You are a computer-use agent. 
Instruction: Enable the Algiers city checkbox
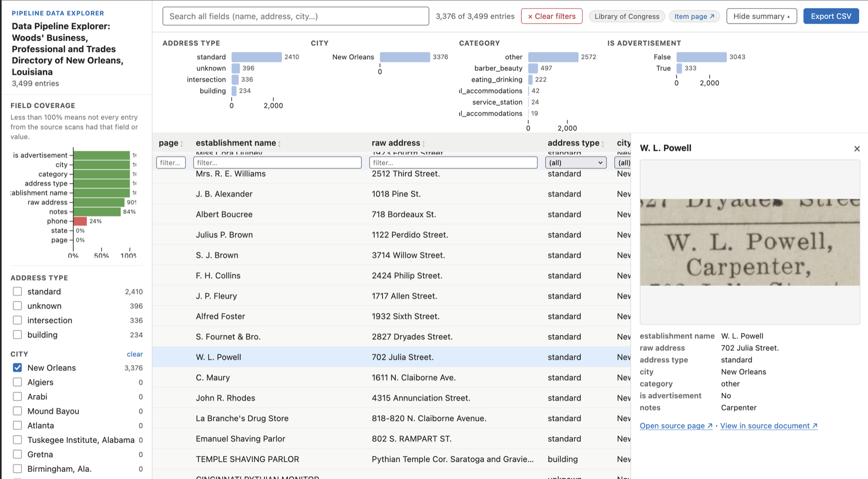click(x=17, y=382)
